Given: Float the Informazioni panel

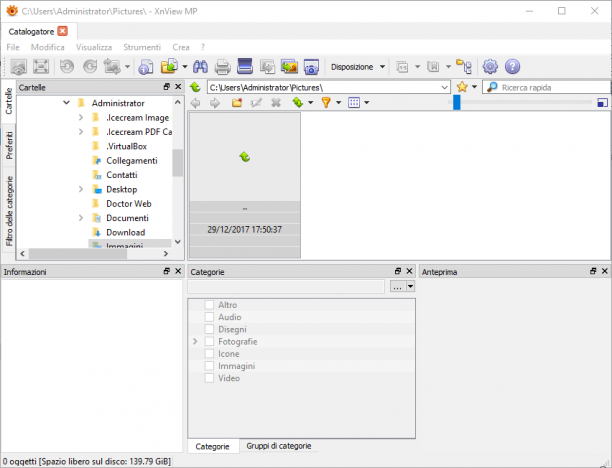Looking at the screenshot, I should click(x=167, y=271).
